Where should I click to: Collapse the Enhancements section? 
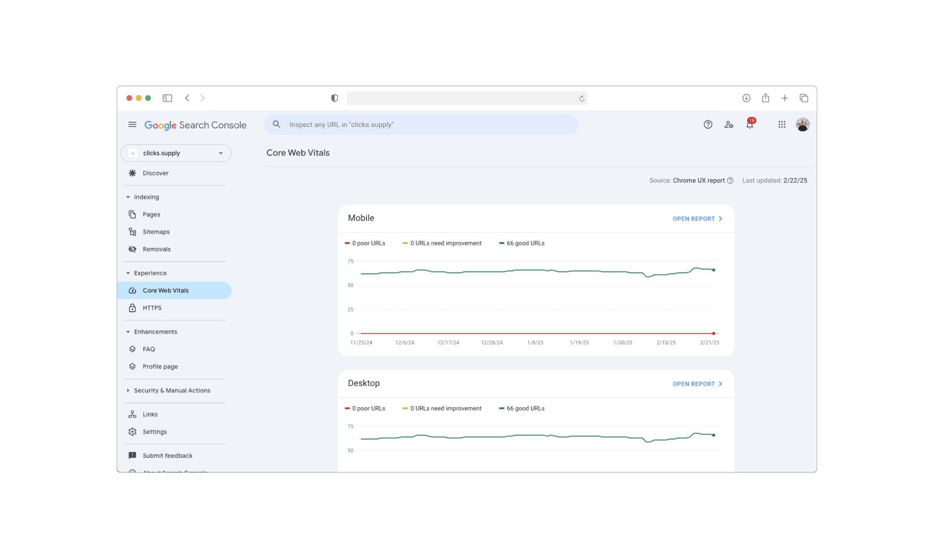156,332
